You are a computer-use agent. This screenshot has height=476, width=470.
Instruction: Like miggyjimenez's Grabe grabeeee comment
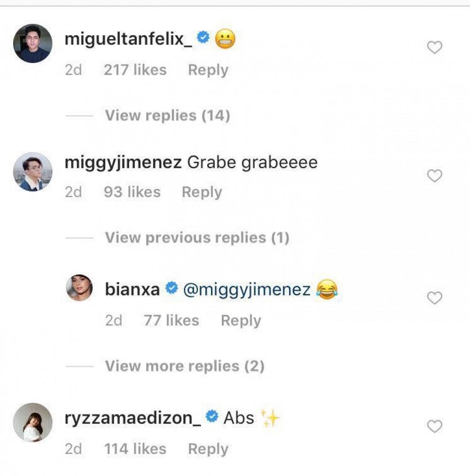coord(435,176)
